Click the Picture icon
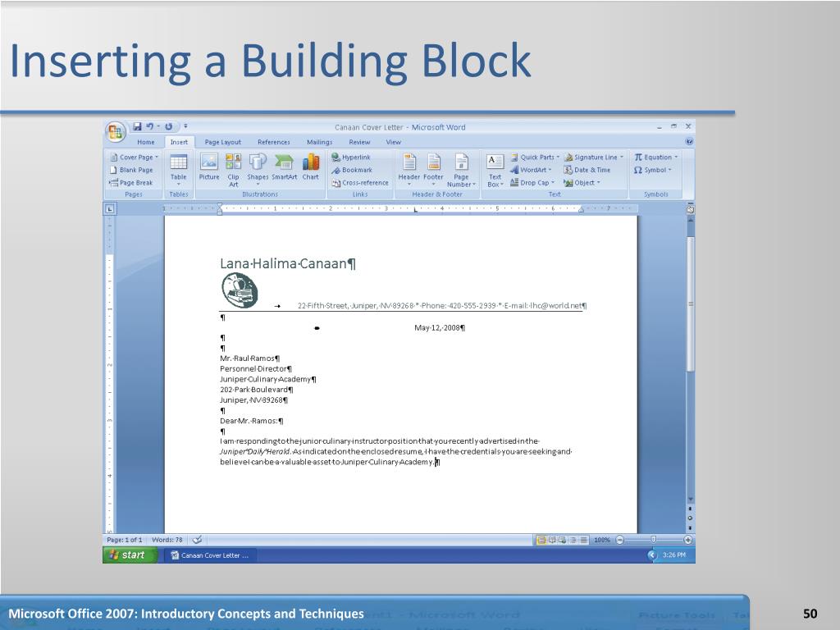This screenshot has width=840, height=630. 209,167
